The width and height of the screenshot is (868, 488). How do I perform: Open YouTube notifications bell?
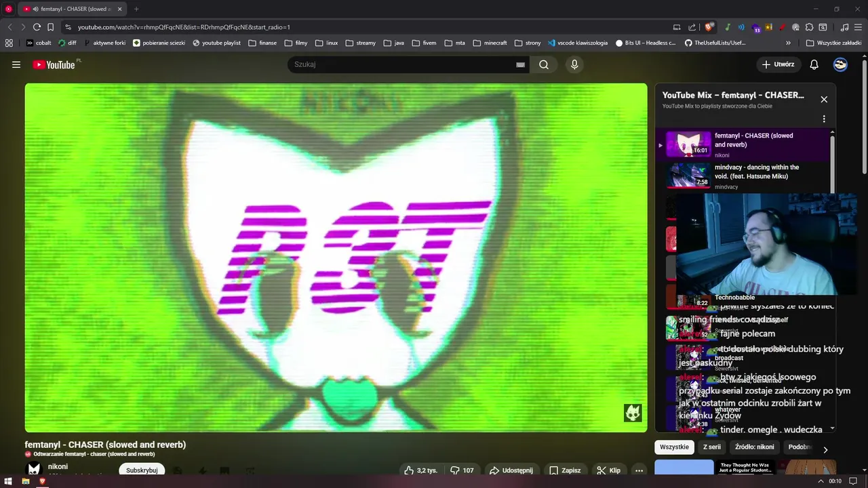[814, 64]
